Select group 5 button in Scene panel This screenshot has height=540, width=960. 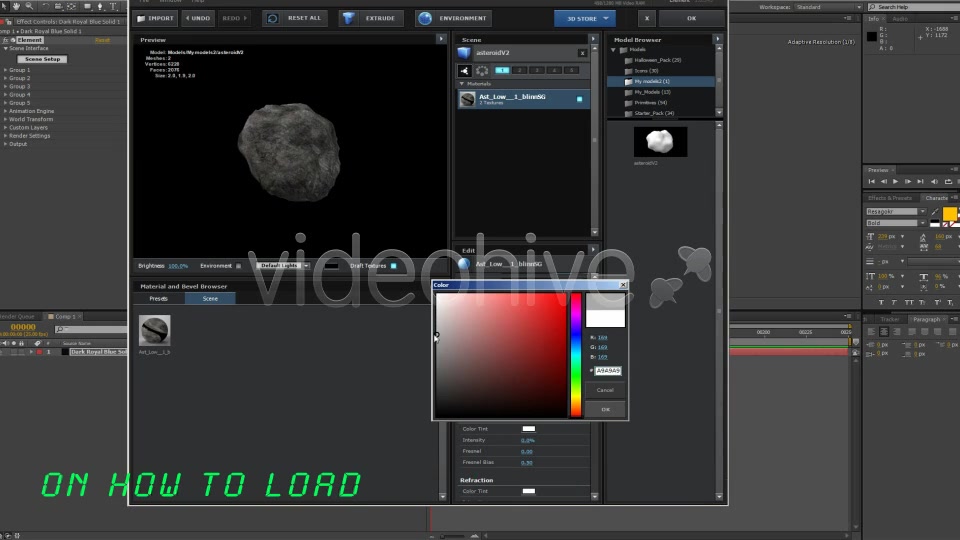(x=571, y=70)
